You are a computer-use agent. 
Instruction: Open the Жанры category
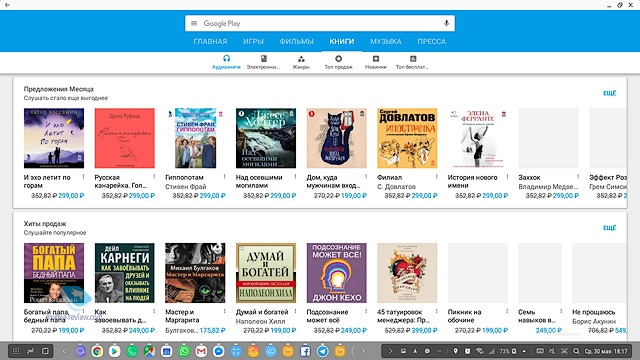point(301,62)
